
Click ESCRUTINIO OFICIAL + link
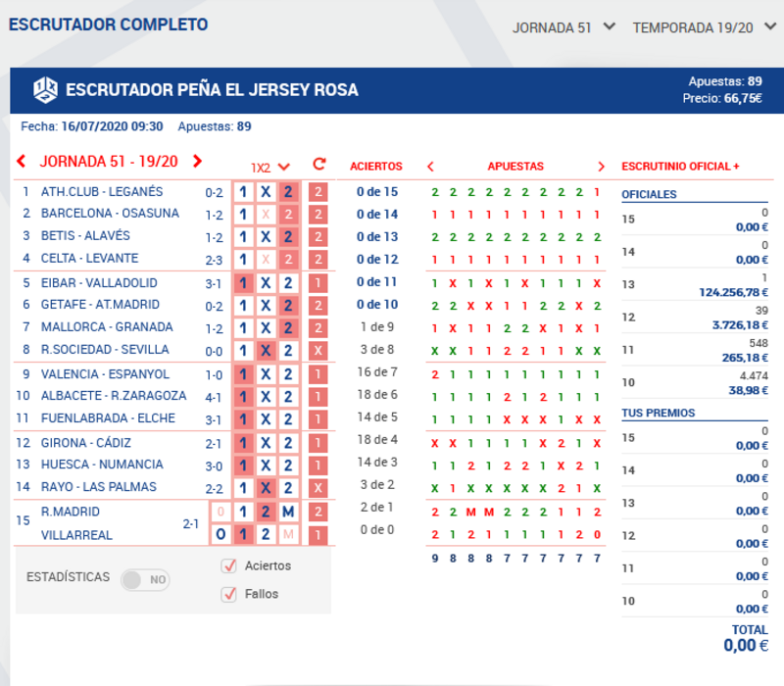click(x=680, y=167)
